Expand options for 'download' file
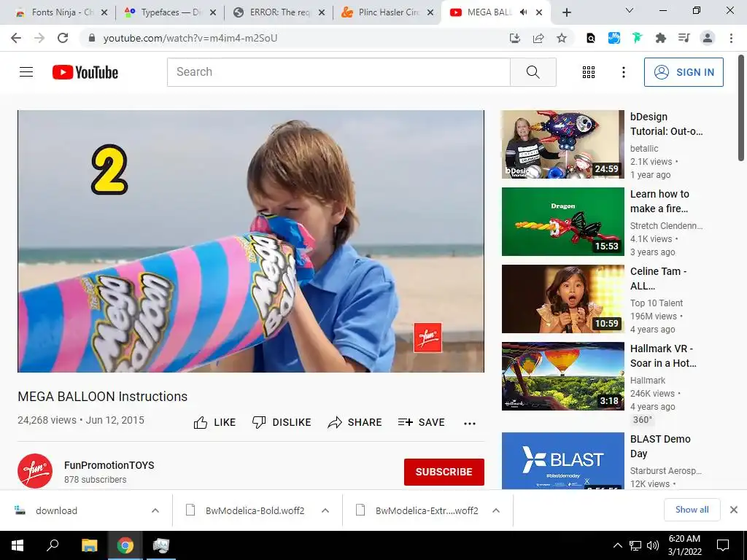The height and width of the screenshot is (560, 747). tap(155, 510)
